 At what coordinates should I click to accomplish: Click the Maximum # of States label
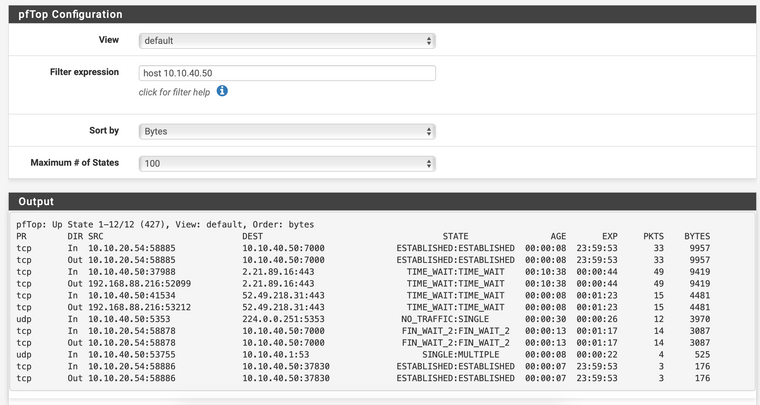[75, 163]
